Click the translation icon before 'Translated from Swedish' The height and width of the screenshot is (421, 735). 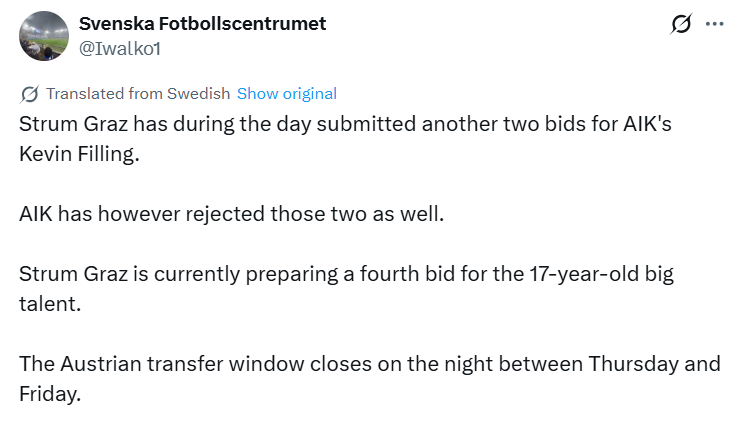[30, 94]
